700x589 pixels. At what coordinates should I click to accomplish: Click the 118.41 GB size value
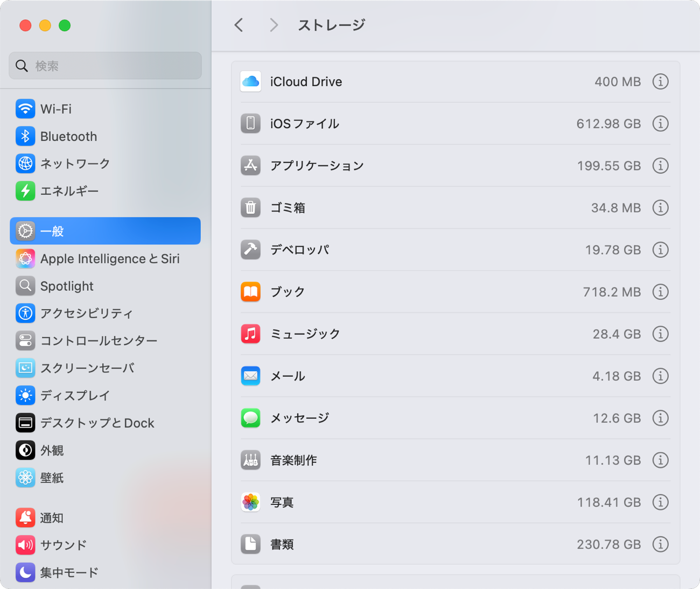(x=609, y=502)
